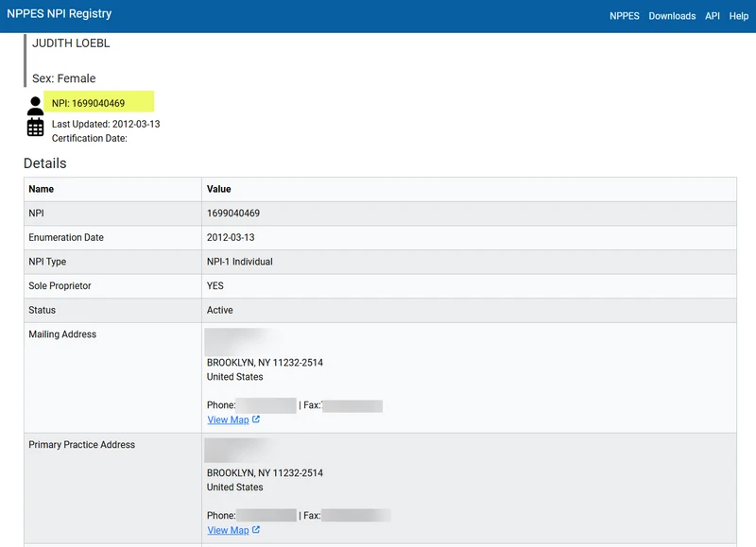The height and width of the screenshot is (547, 756).
Task: Open the NPPES link in header
Action: click(624, 16)
